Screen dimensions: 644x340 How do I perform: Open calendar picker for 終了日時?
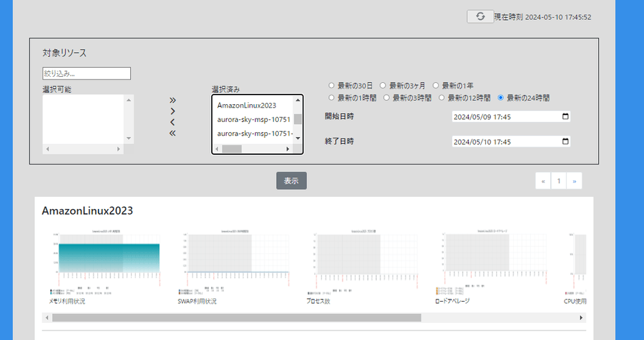click(x=565, y=141)
